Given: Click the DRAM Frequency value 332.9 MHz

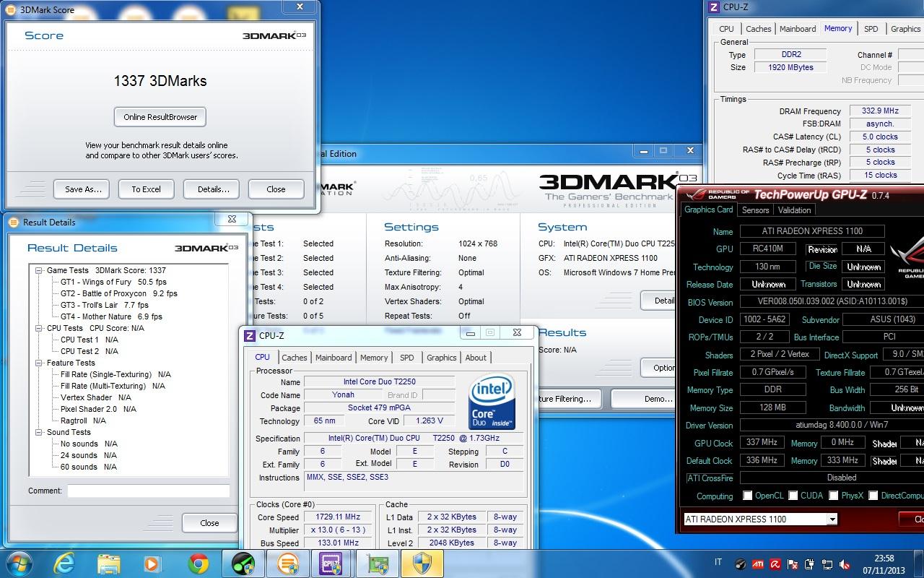Looking at the screenshot, I should [880, 111].
